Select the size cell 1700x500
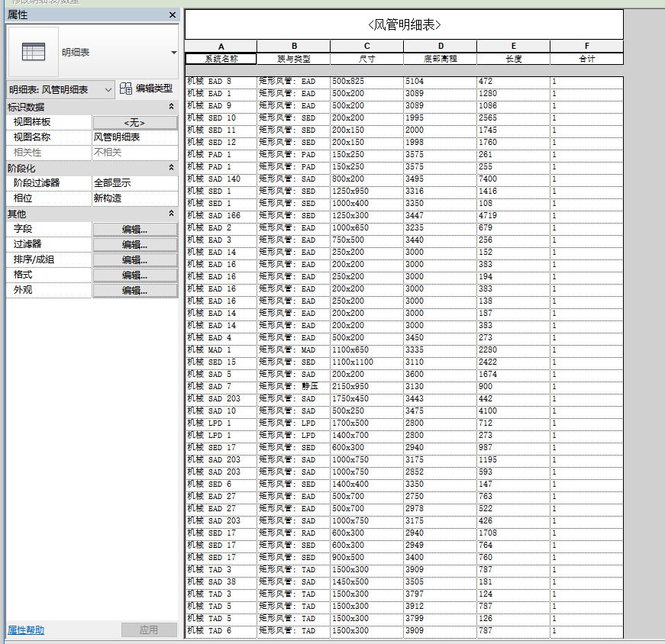This screenshot has height=644, width=665. point(366,423)
